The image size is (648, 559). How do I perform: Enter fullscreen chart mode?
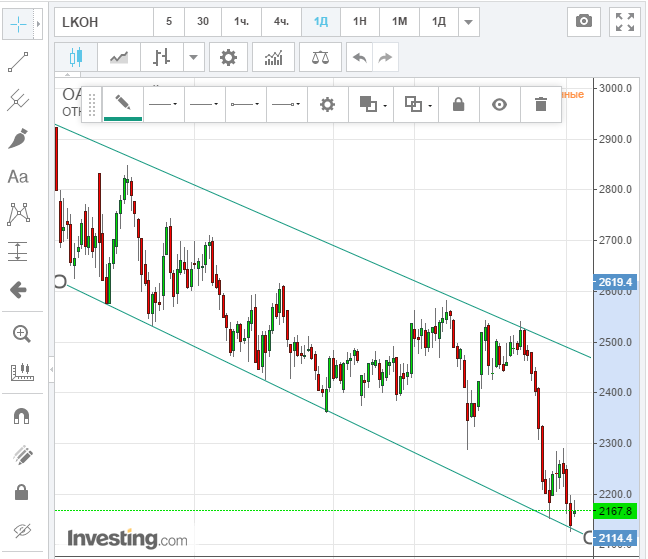pyautogui.click(x=625, y=21)
